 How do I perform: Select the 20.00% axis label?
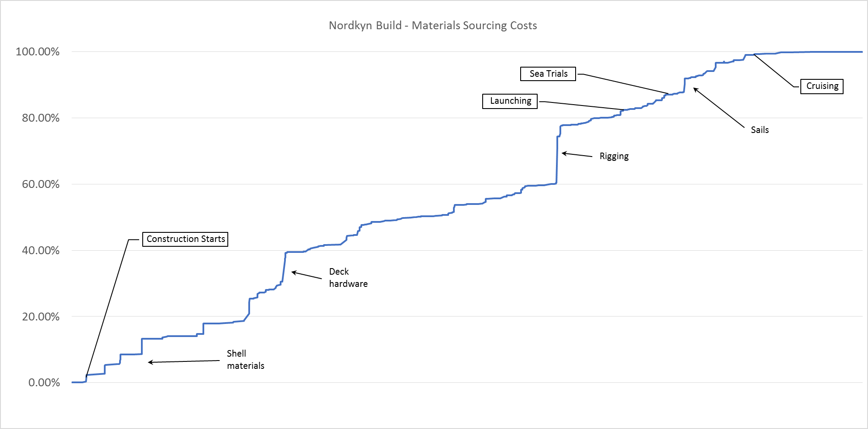coord(41,317)
